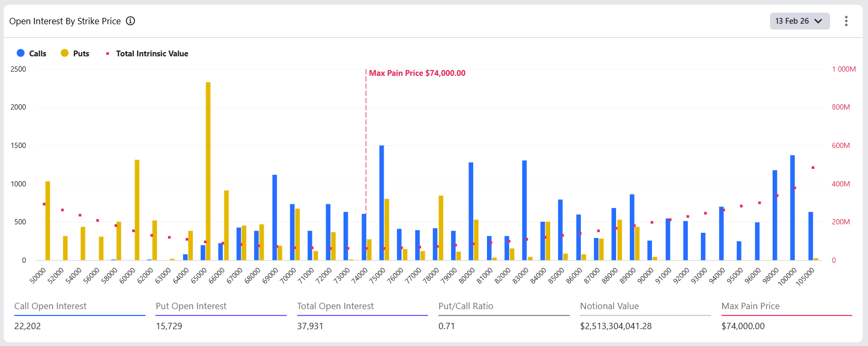Click the blue call bar at 100000

click(792, 208)
